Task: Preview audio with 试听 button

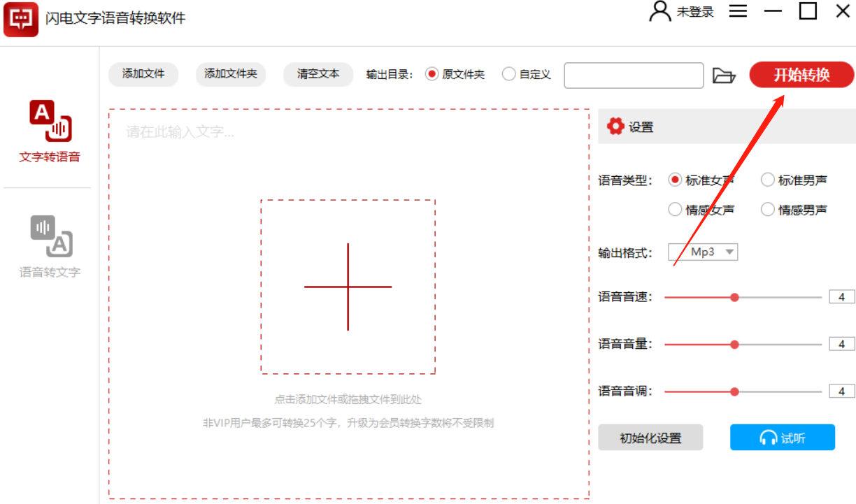Action: (x=783, y=438)
